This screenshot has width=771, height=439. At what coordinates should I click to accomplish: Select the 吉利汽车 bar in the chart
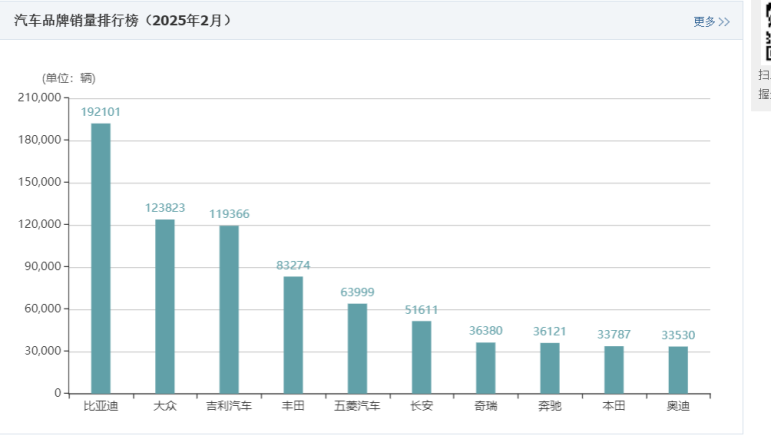tap(229, 309)
